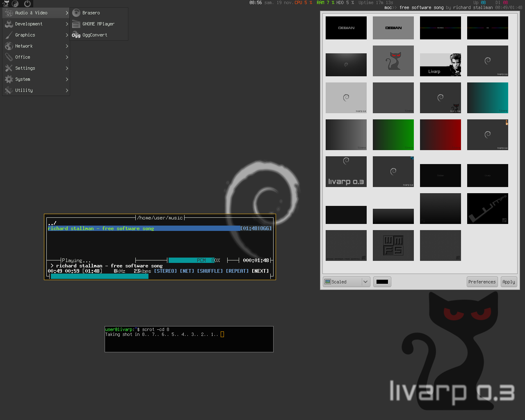Select the teal gradient wallpaper thumbnail
The width and height of the screenshot is (525, 420).
488,98
